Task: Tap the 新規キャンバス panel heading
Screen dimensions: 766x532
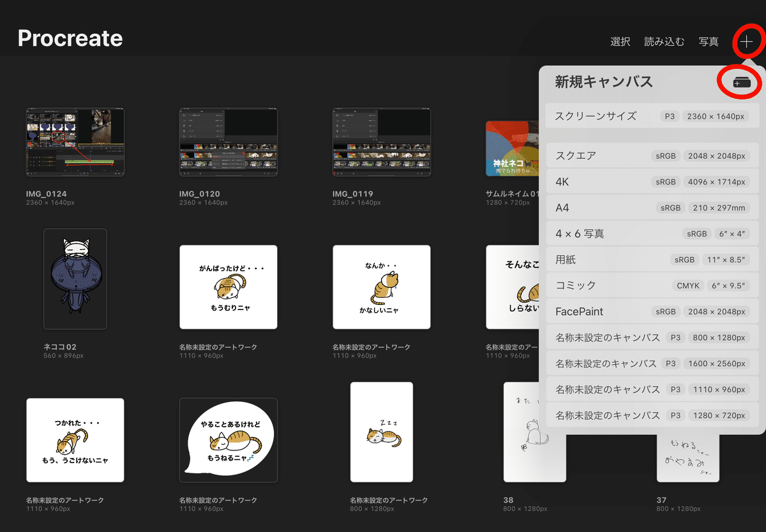Action: [604, 82]
